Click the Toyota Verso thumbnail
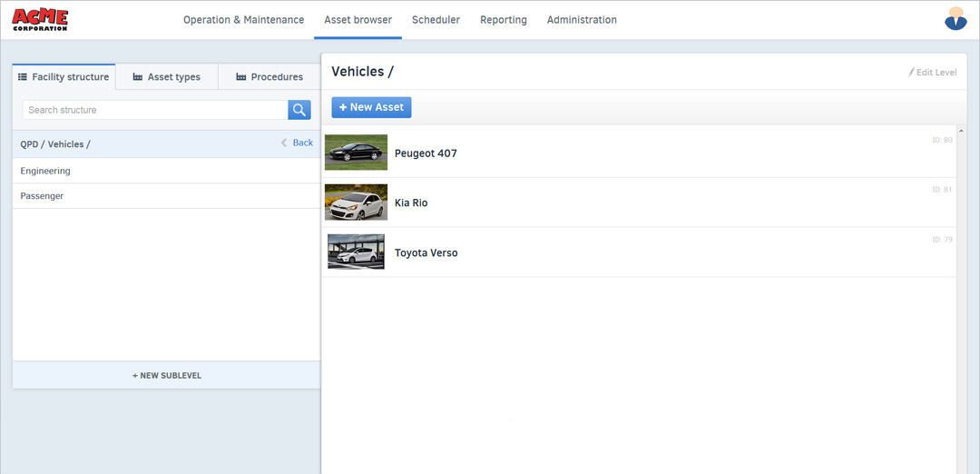This screenshot has height=474, width=980. pos(357,252)
